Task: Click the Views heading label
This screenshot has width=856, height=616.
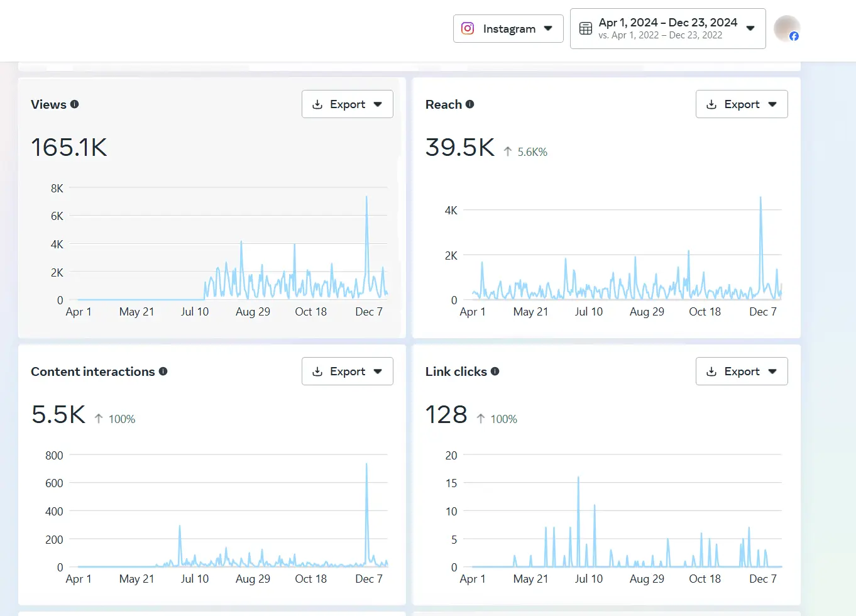Action: click(x=48, y=104)
